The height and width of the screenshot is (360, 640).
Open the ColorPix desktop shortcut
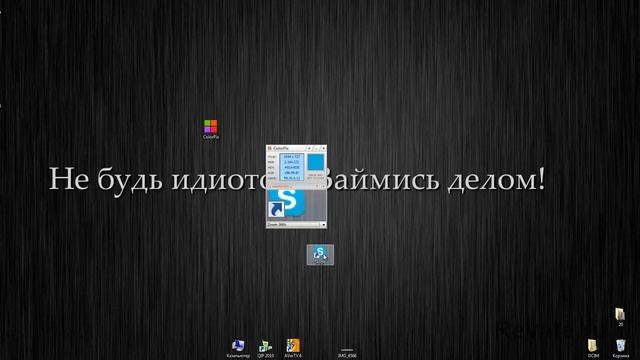tap(211, 129)
